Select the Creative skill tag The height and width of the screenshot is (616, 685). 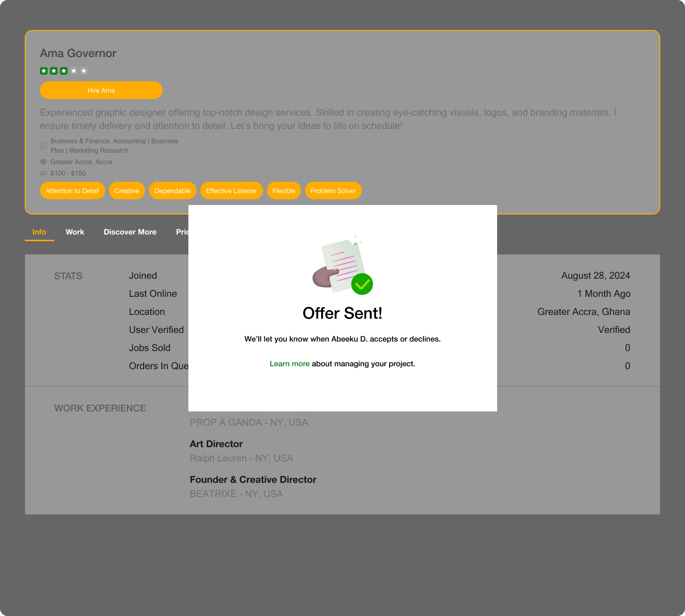(x=127, y=191)
